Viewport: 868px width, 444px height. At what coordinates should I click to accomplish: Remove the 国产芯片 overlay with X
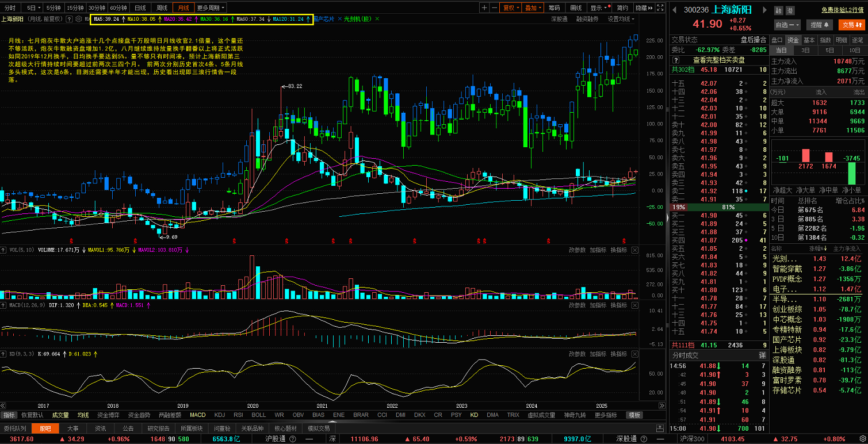pyautogui.click(x=339, y=19)
